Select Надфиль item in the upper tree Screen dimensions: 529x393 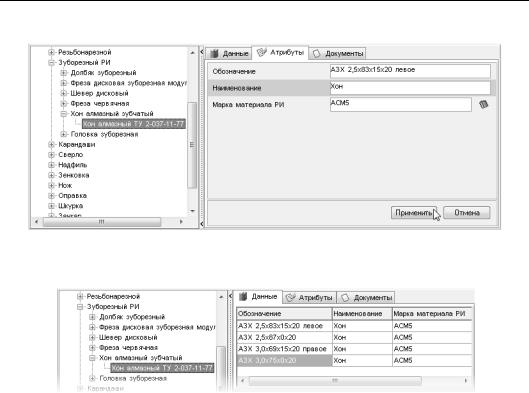(x=73, y=165)
